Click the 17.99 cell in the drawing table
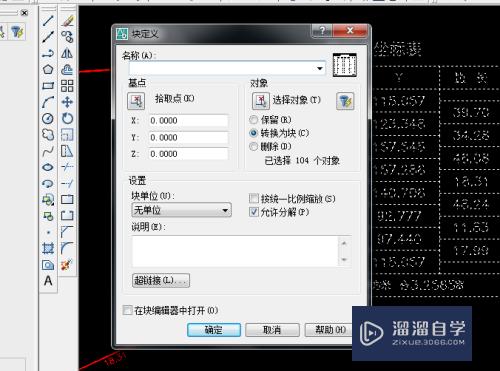 pos(471,250)
